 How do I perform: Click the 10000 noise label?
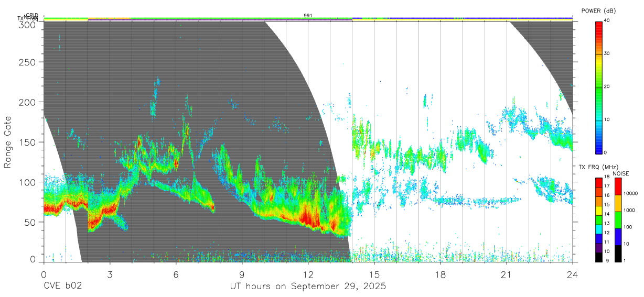coord(631,193)
